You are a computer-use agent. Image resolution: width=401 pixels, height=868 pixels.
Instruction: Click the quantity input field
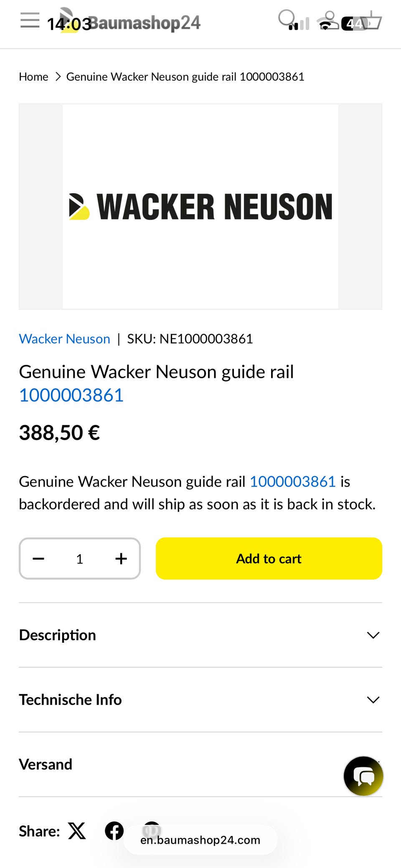[x=80, y=559]
